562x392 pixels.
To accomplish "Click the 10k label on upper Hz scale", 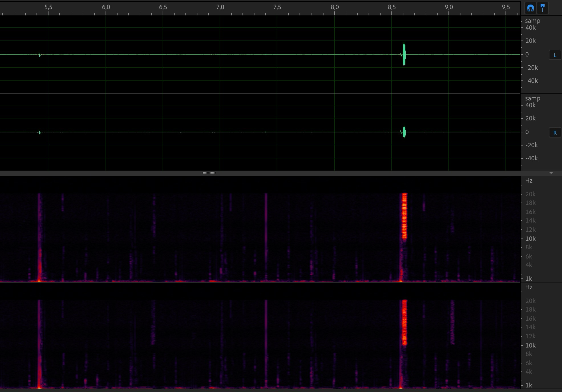I will (x=530, y=239).
